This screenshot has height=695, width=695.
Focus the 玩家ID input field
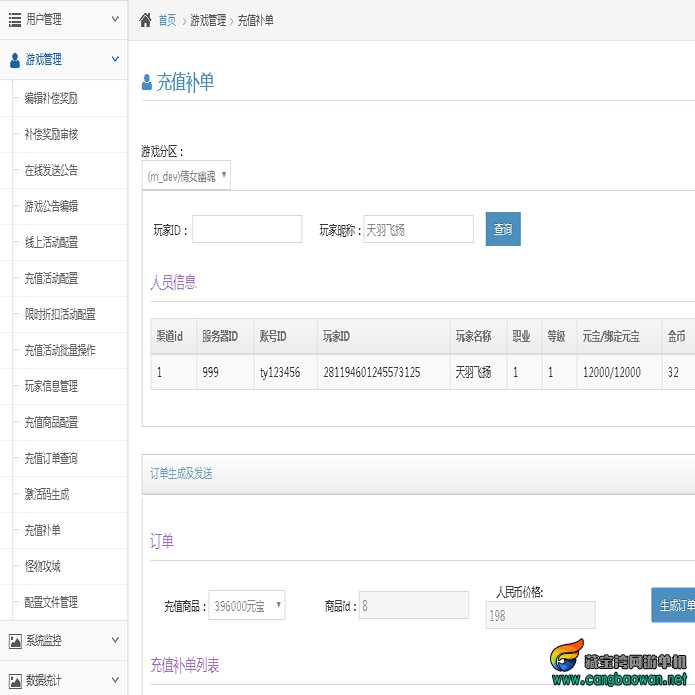point(247,229)
